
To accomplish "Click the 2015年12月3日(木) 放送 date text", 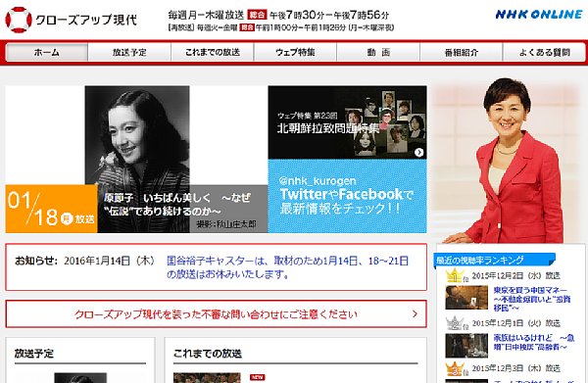I will 516,368.
